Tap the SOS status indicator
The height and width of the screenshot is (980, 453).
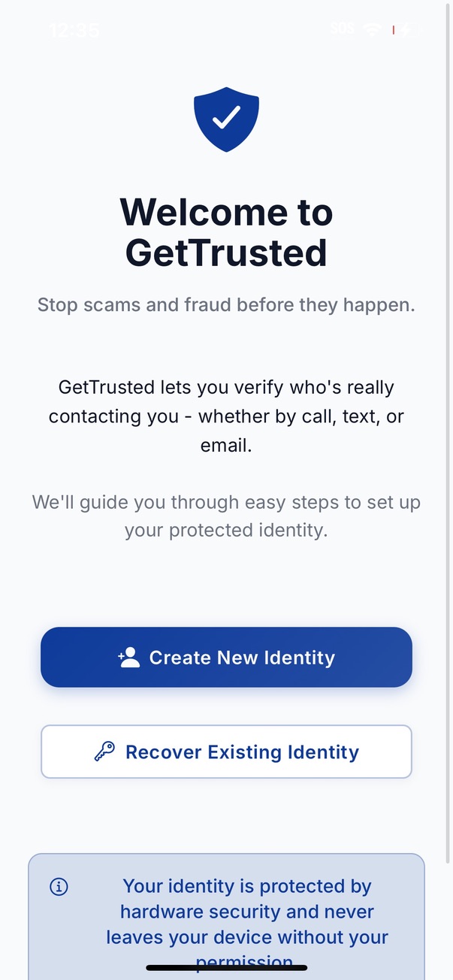coord(342,29)
